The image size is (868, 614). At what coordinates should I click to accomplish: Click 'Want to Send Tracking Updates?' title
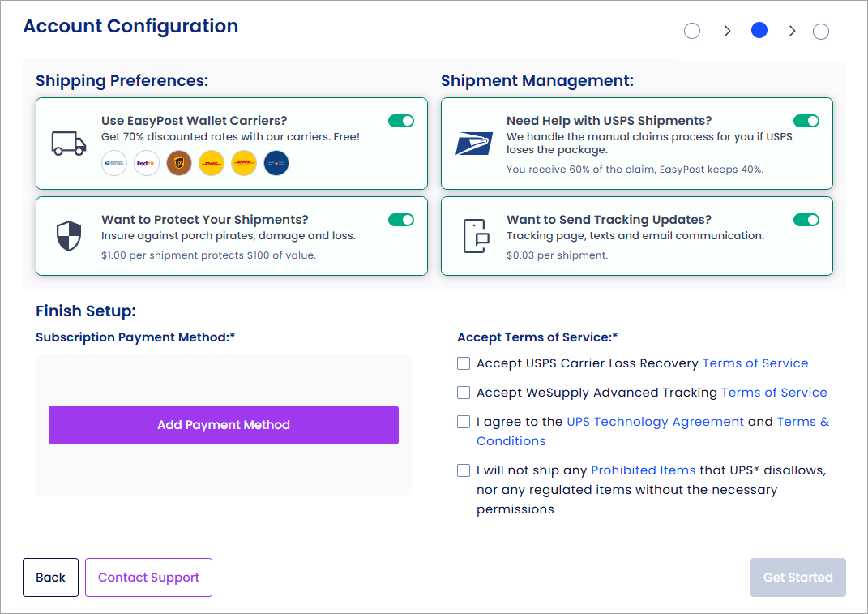(x=609, y=220)
